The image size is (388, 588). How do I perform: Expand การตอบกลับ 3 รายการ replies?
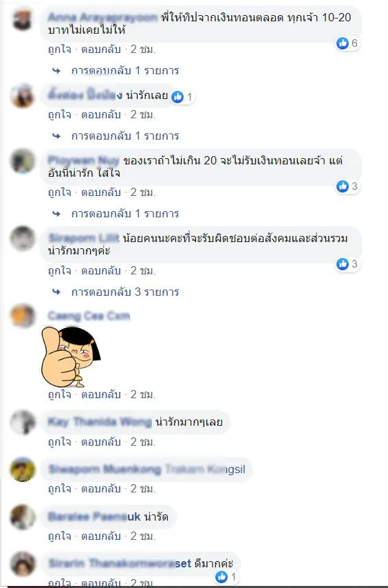(125, 292)
